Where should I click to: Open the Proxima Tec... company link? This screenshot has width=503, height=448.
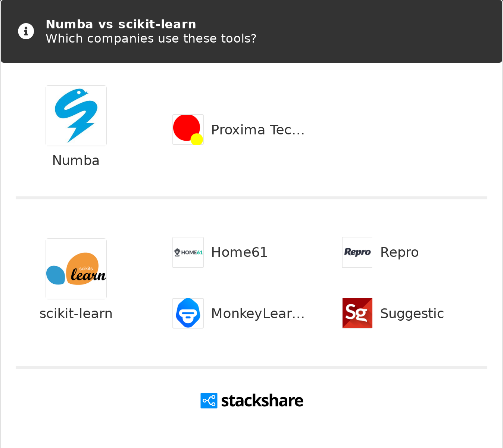[x=258, y=130]
